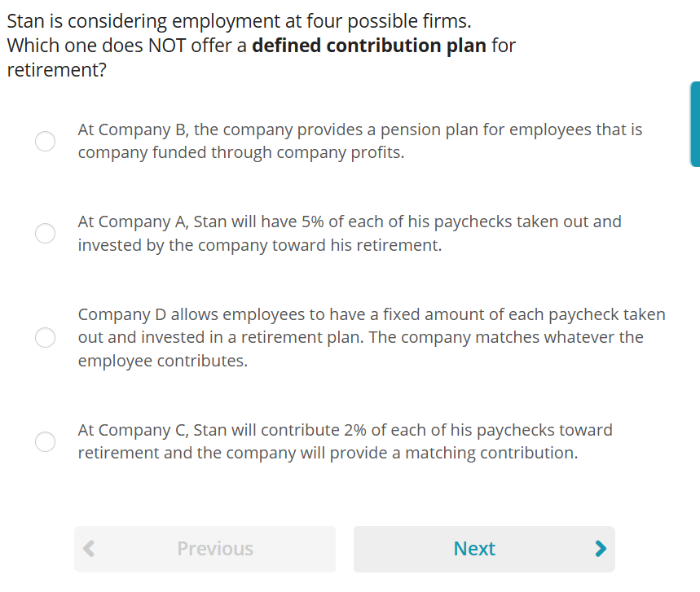Screen dimensions: 700x592
Task: Click the Next button label text
Action: click(x=474, y=548)
